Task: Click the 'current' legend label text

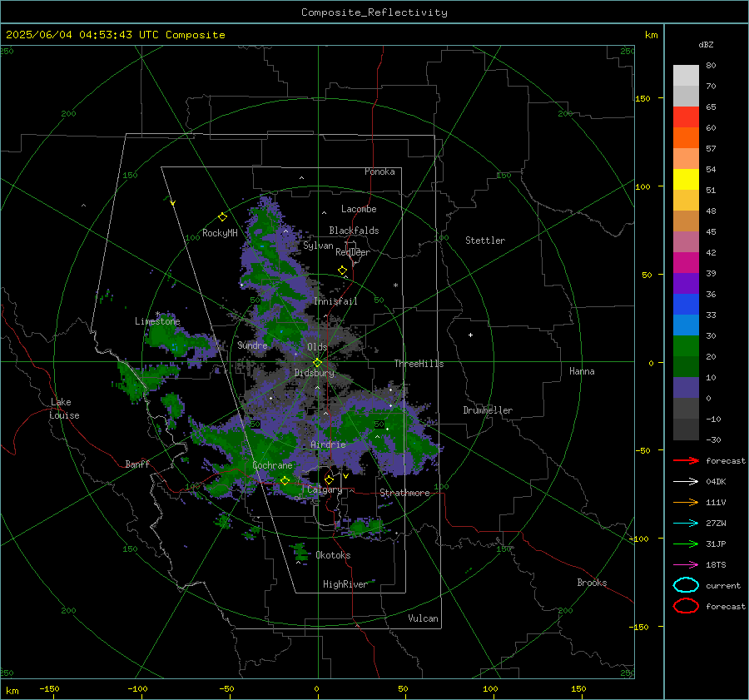Action: tap(723, 585)
